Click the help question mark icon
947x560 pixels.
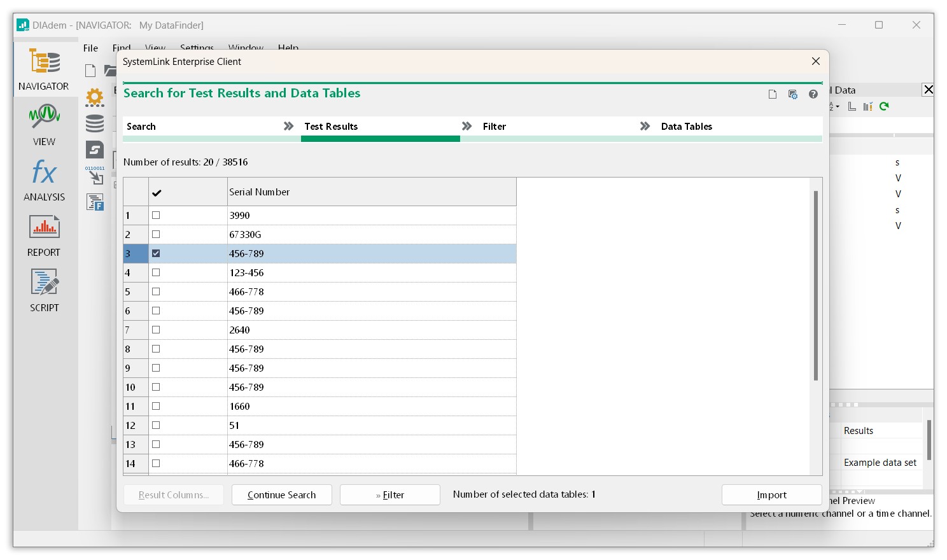pyautogui.click(x=813, y=94)
